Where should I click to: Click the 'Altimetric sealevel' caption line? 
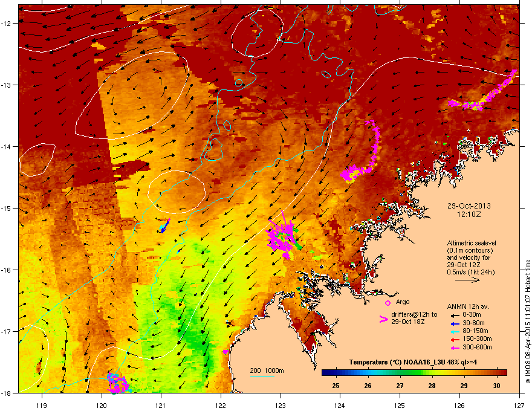(472, 243)
